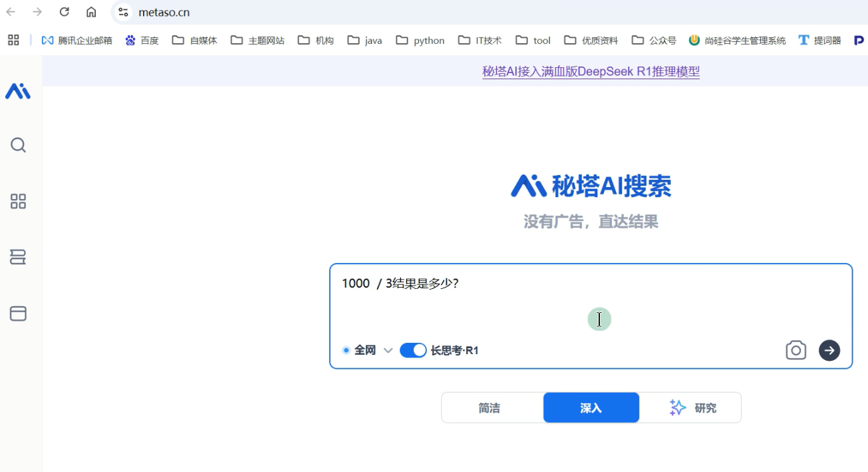Screen dimensions: 868x472
Task: Open DeepSeek R1 announcement link
Action: [591, 71]
